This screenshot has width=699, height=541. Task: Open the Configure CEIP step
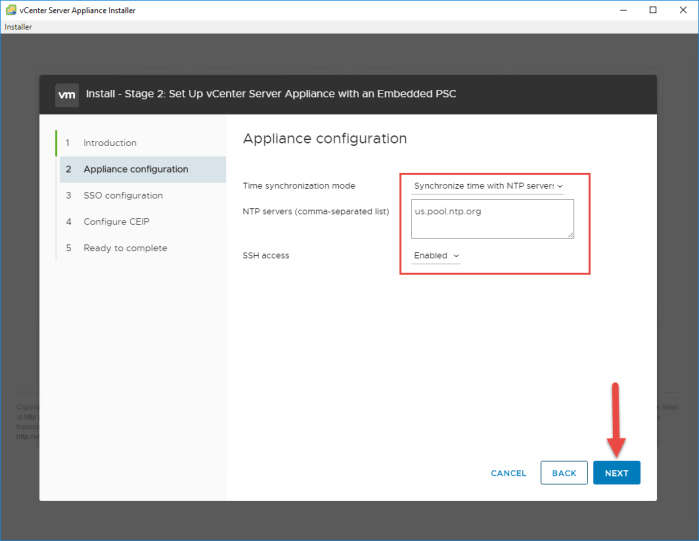[116, 221]
